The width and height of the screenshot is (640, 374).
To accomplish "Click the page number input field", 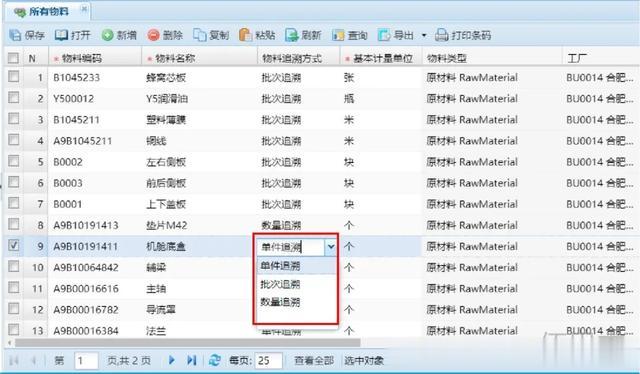I will (x=86, y=361).
